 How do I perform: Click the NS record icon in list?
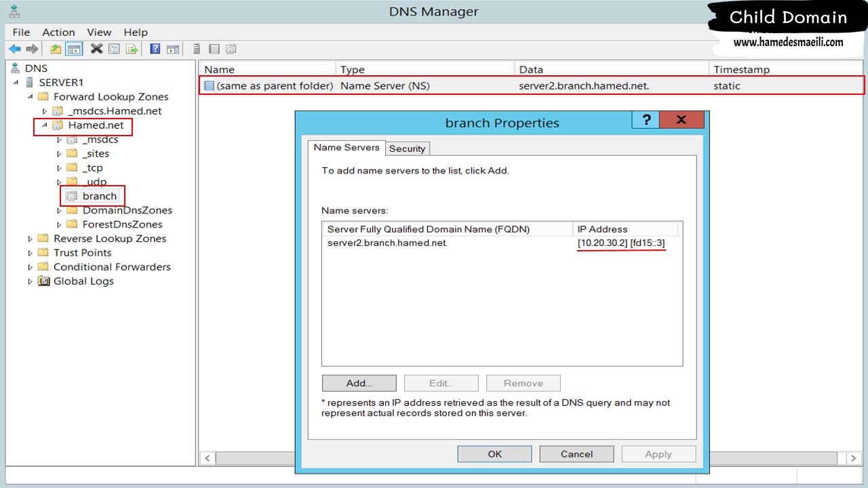click(x=209, y=86)
